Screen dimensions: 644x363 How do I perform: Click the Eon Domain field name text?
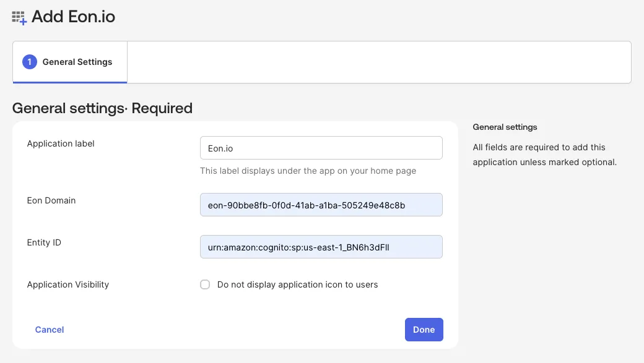click(51, 200)
